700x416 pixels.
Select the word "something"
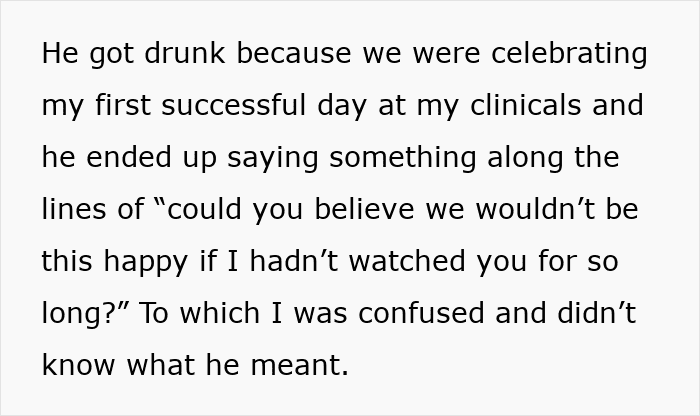(403, 158)
